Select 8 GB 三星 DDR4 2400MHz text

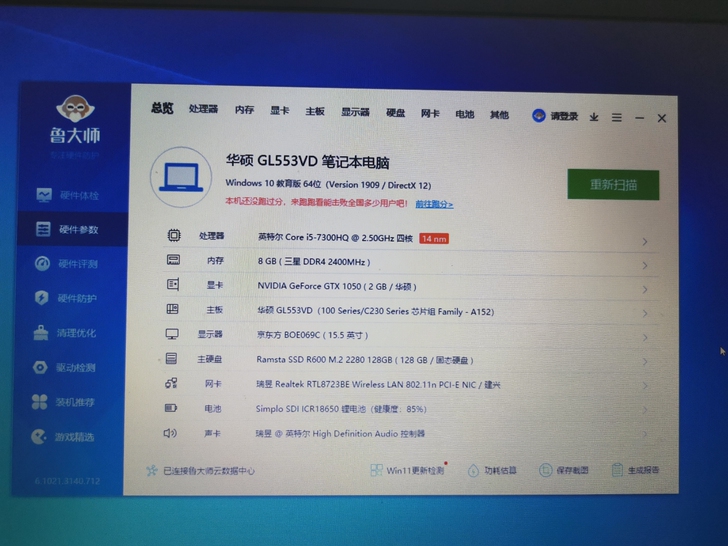pyautogui.click(x=314, y=261)
